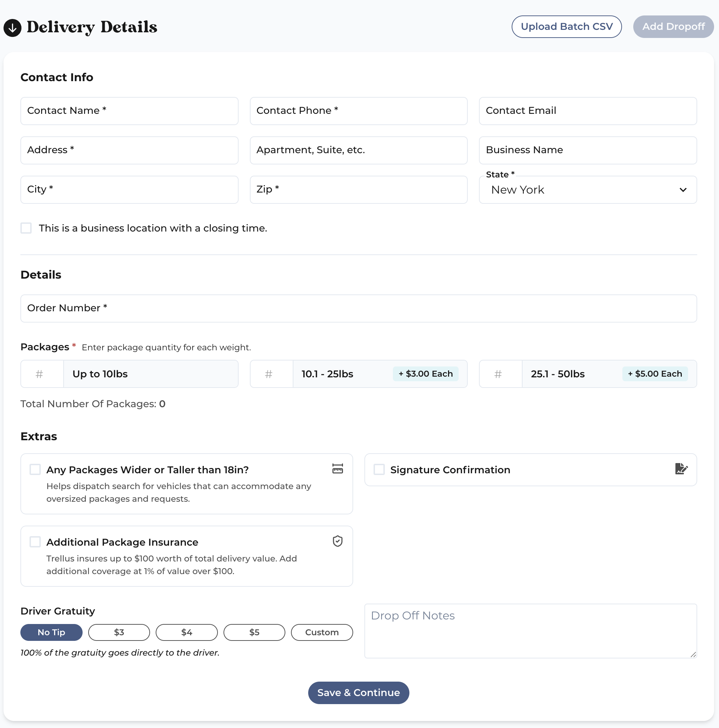Check Additional Package Insurance

(x=35, y=542)
